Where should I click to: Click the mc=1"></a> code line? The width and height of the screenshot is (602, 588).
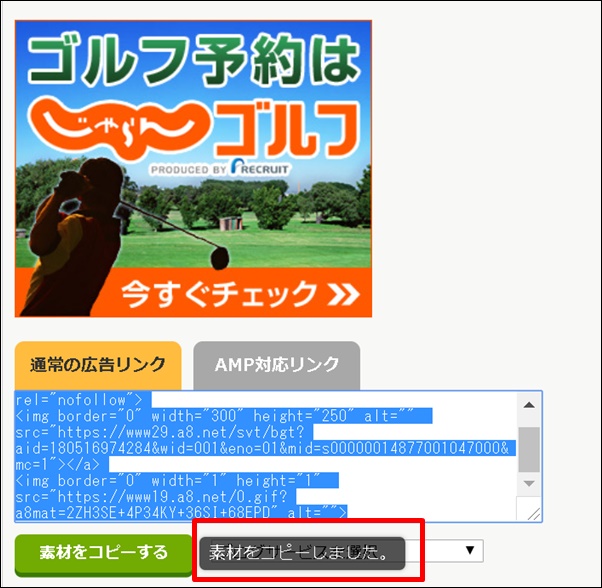click(x=58, y=464)
